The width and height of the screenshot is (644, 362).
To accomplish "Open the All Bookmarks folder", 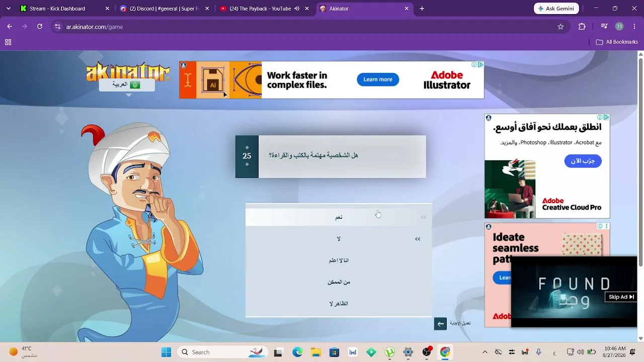I will pos(617,42).
